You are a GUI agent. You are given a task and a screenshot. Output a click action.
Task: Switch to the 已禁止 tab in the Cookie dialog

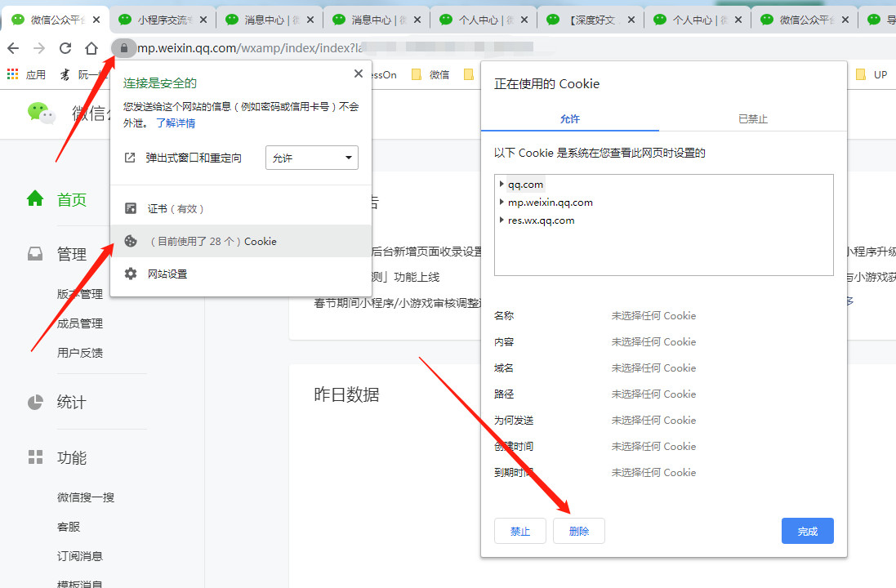pyautogui.click(x=752, y=119)
